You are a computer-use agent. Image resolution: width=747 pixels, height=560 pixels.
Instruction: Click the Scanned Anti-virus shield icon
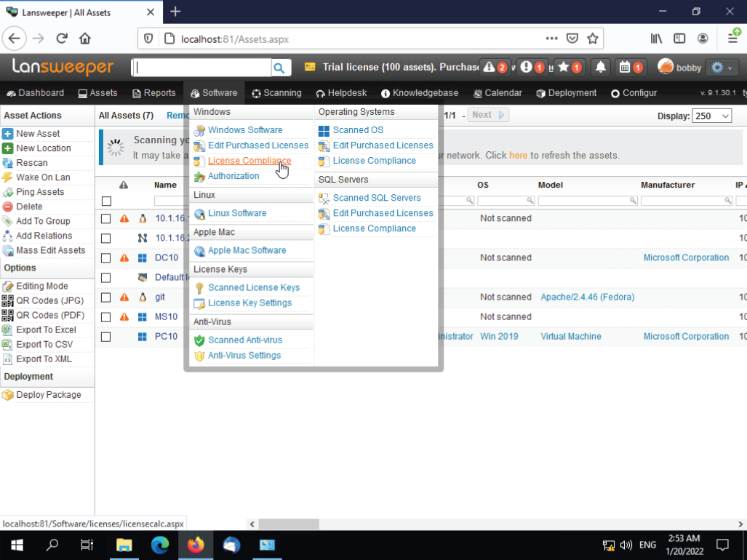coord(199,340)
